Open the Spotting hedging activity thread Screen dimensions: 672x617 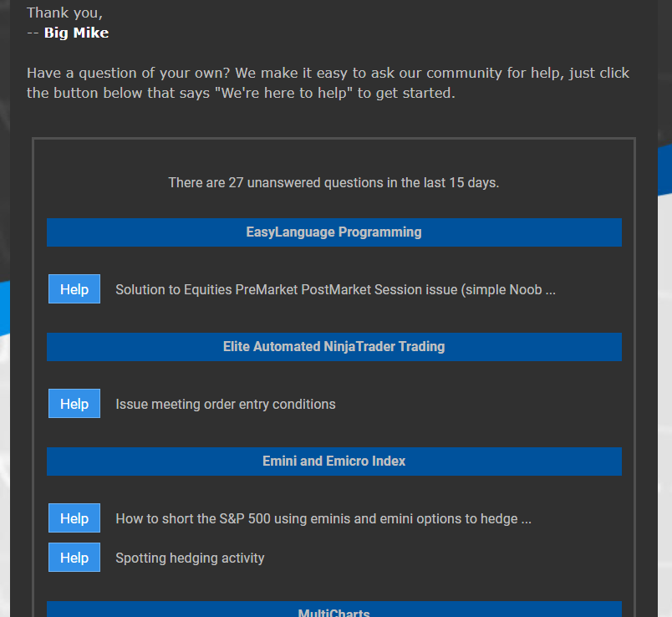[190, 558]
